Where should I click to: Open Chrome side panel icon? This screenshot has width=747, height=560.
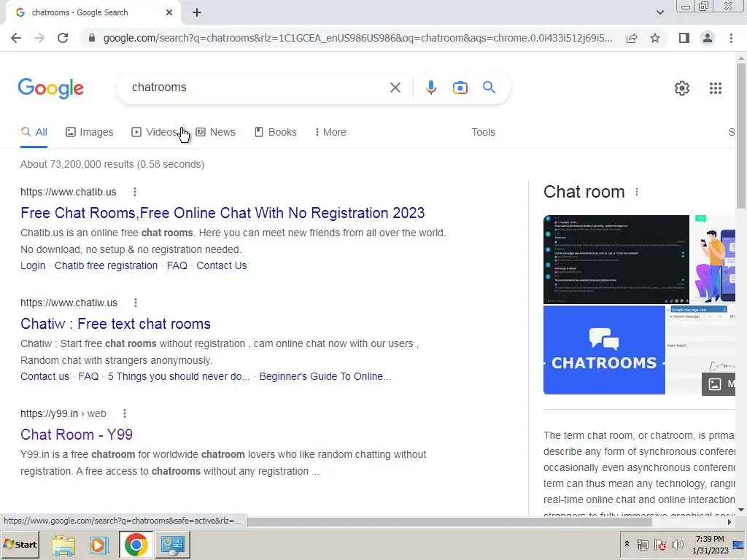(x=684, y=38)
